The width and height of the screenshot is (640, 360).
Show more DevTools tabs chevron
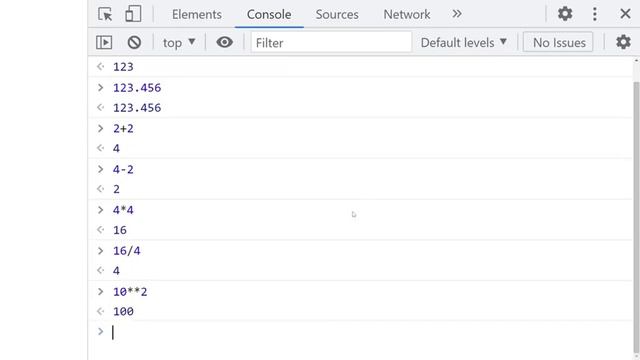(457, 14)
